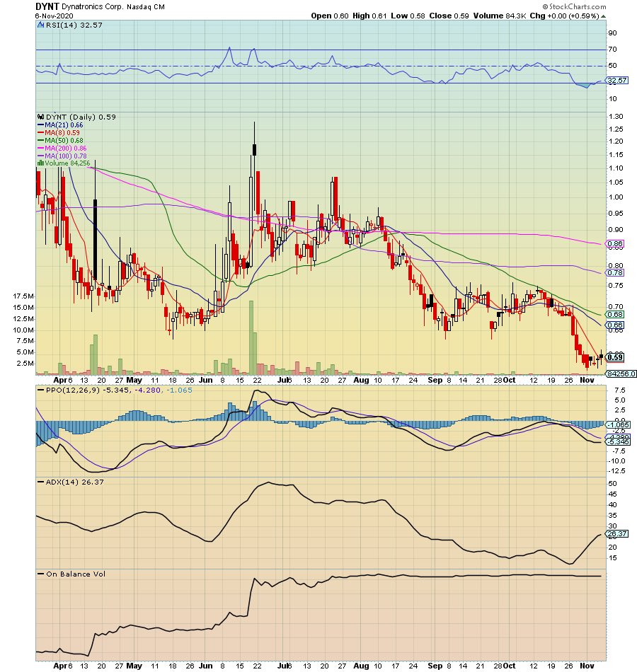This screenshot has width=637, height=672.
Task: Click the MA(8) 0.59 legend entry
Action: [x=62, y=133]
